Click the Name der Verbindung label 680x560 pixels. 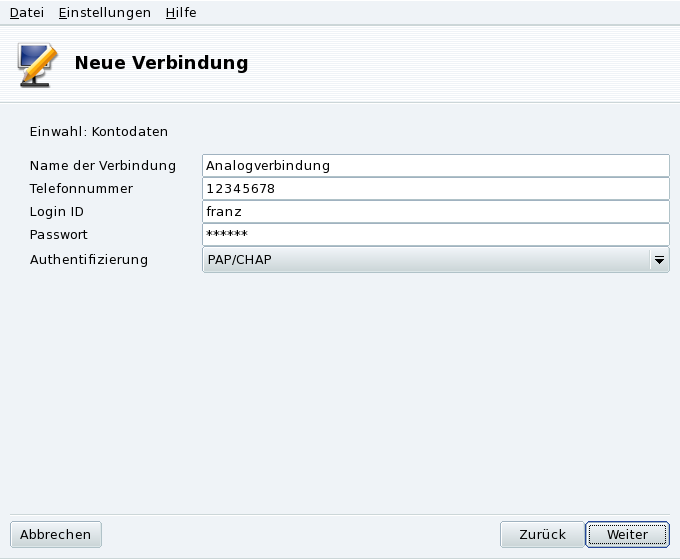pyautogui.click(x=102, y=165)
